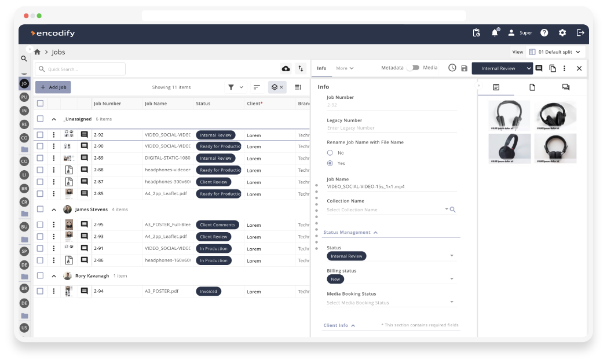This screenshot has height=364, width=607.
Task: Click the cloud upload icon
Action: (286, 68)
